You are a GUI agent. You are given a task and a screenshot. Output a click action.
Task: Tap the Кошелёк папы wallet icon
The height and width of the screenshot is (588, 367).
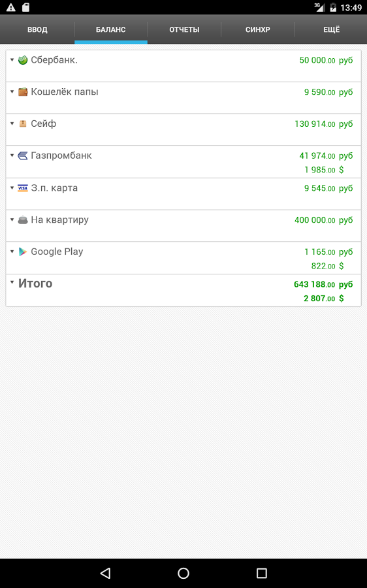(23, 92)
